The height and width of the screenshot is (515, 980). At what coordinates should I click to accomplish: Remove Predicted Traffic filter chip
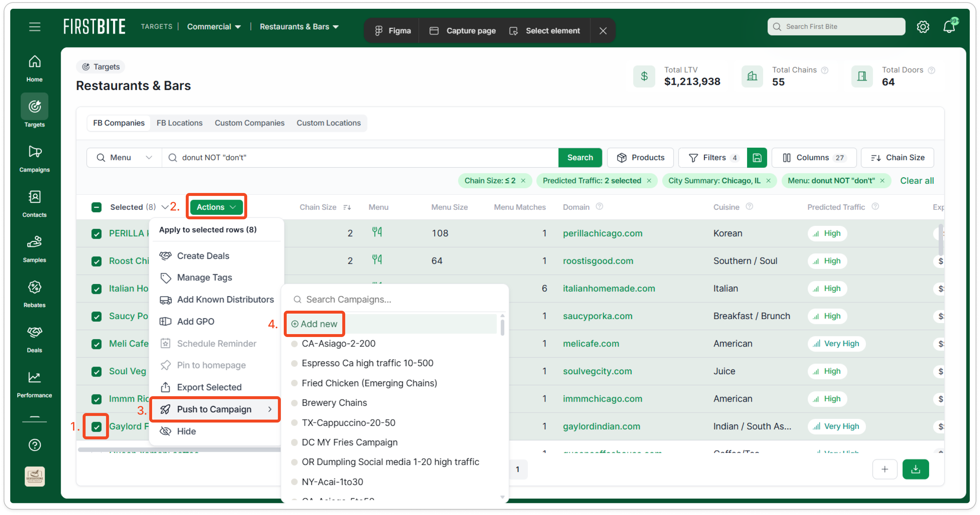[649, 181]
